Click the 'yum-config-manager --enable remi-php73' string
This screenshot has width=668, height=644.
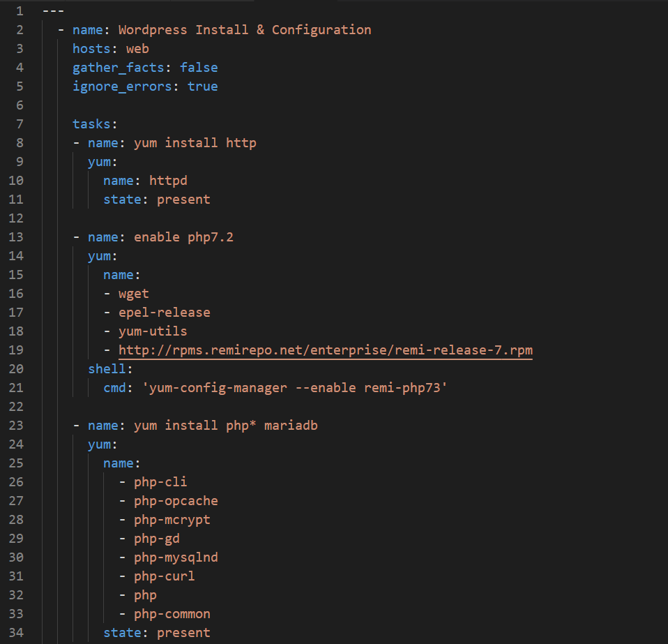295,388
